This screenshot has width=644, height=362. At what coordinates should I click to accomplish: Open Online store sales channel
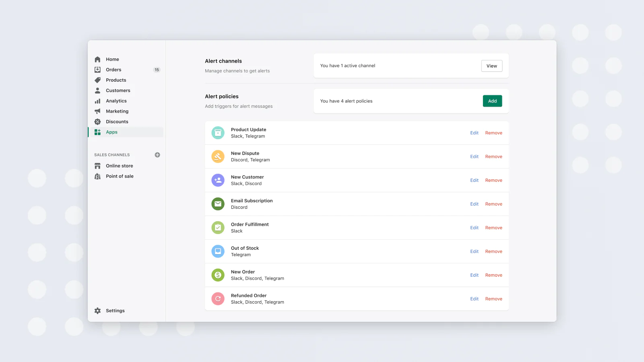(120, 166)
